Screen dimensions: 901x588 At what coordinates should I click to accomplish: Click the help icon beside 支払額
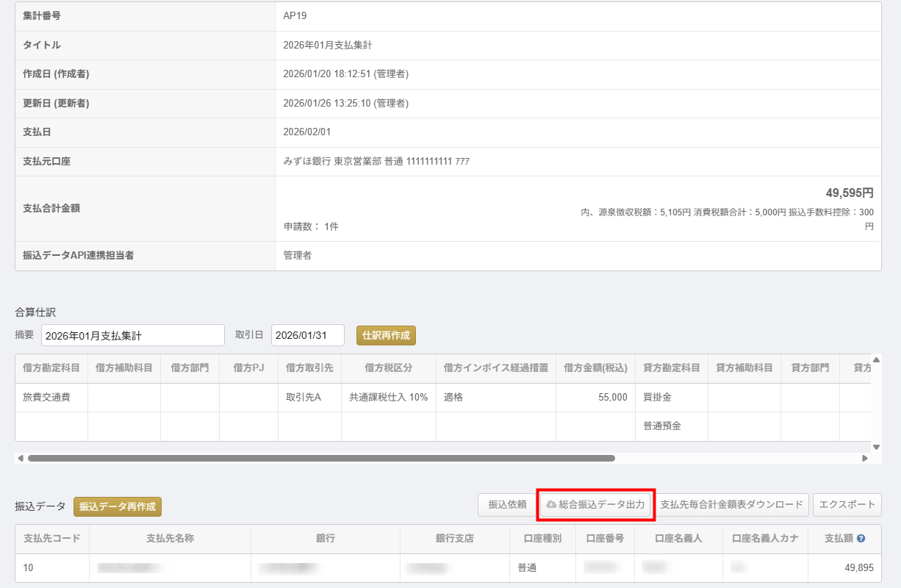pyautogui.click(x=861, y=539)
